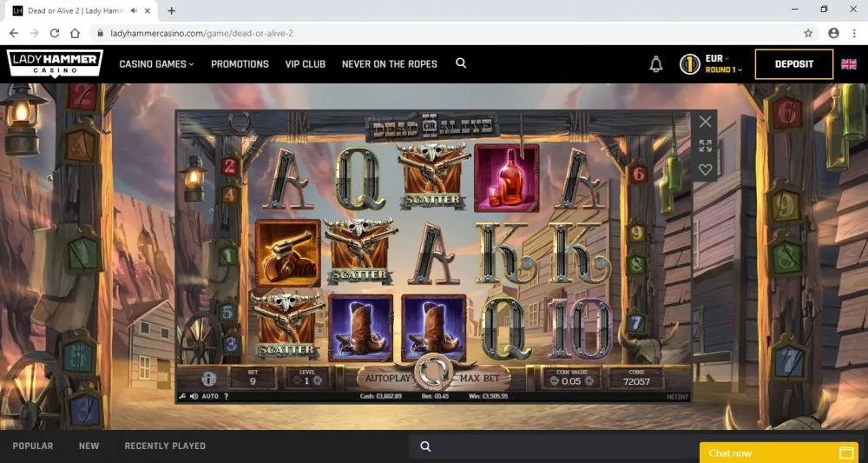Start Autoplay from the game panel
Image resolution: width=868 pixels, height=463 pixels.
(387, 379)
